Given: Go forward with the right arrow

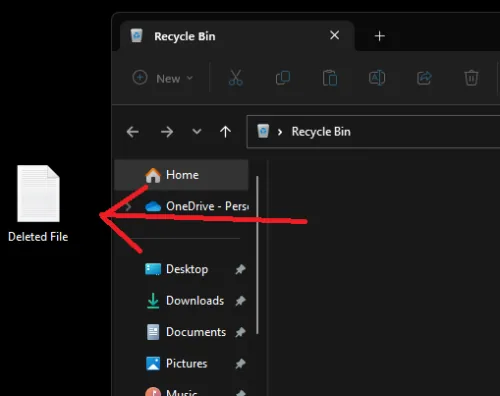Looking at the screenshot, I should [167, 132].
